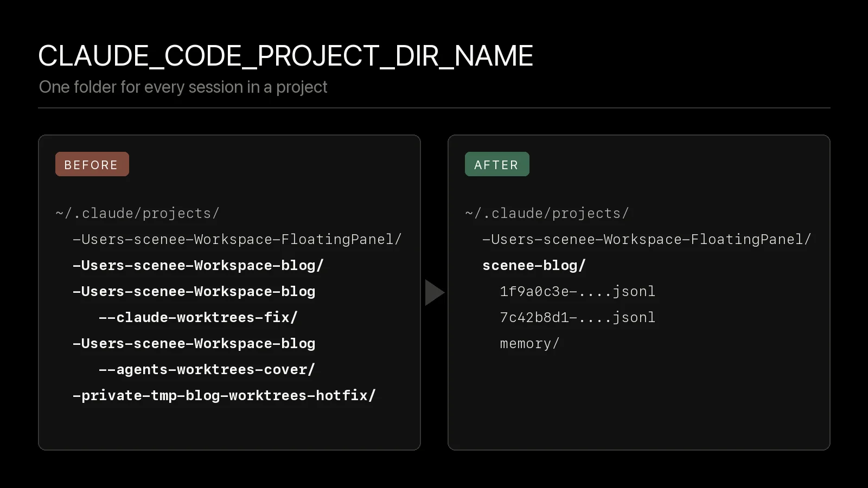Select the scenee-blog/ folder
868x488 pixels.
pyautogui.click(x=534, y=265)
